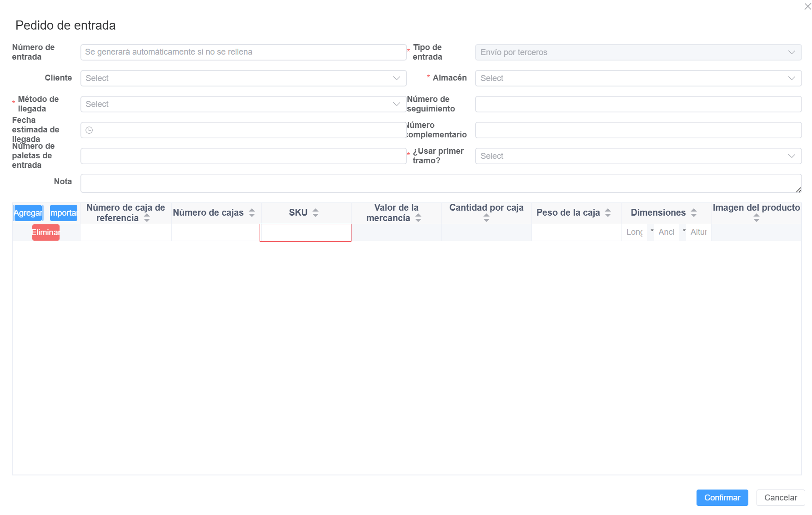This screenshot has width=812, height=515.
Task: Expand the ¿Usar primer tramo? dropdown
Action: coord(638,156)
